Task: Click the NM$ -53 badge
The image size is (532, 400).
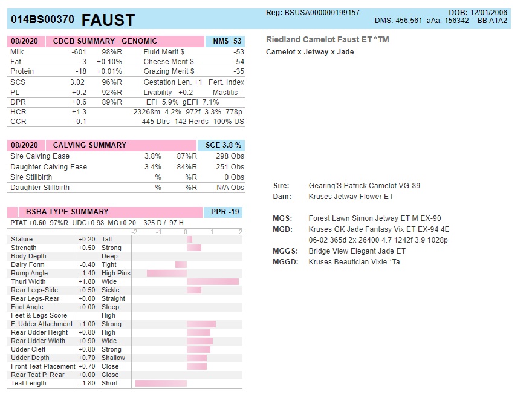Action: coord(225,41)
